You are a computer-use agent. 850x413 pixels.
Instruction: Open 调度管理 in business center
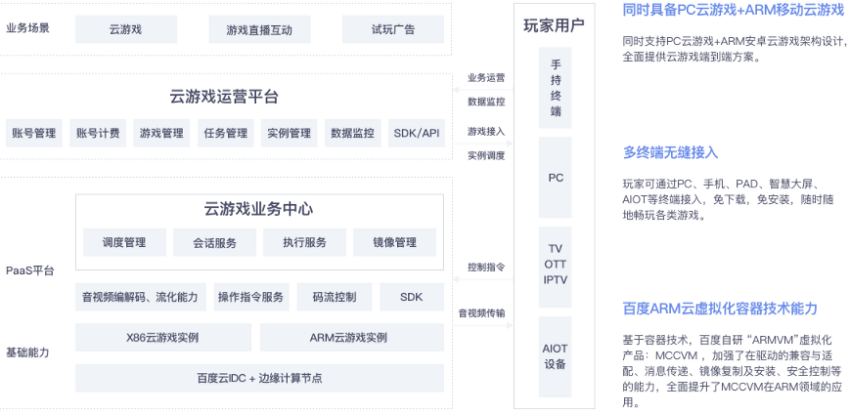(125, 242)
